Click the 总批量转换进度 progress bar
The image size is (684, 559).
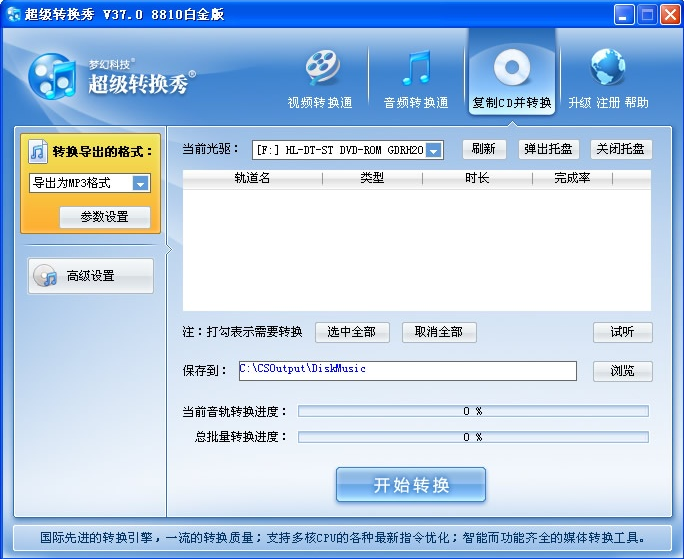coord(473,437)
